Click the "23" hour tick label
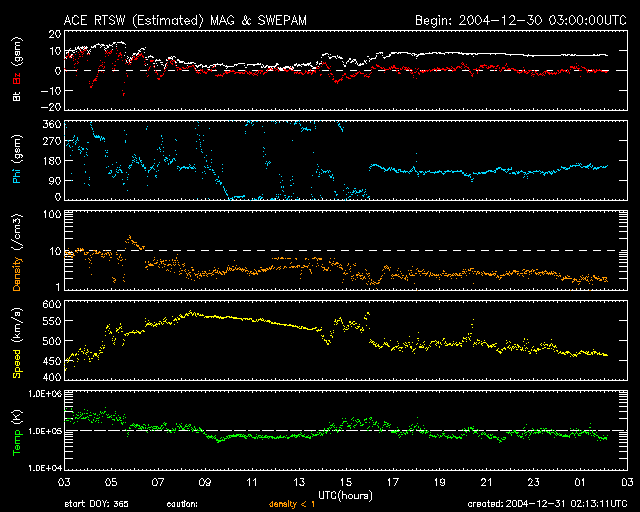Screen dimensions: 640x512 coord(533,482)
